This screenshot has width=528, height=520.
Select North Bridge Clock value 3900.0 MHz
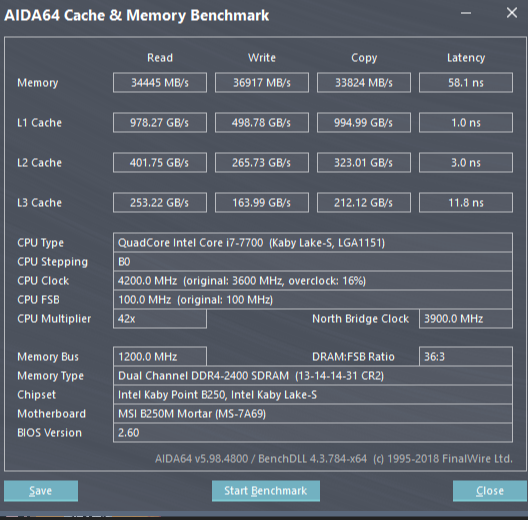[x=466, y=319]
